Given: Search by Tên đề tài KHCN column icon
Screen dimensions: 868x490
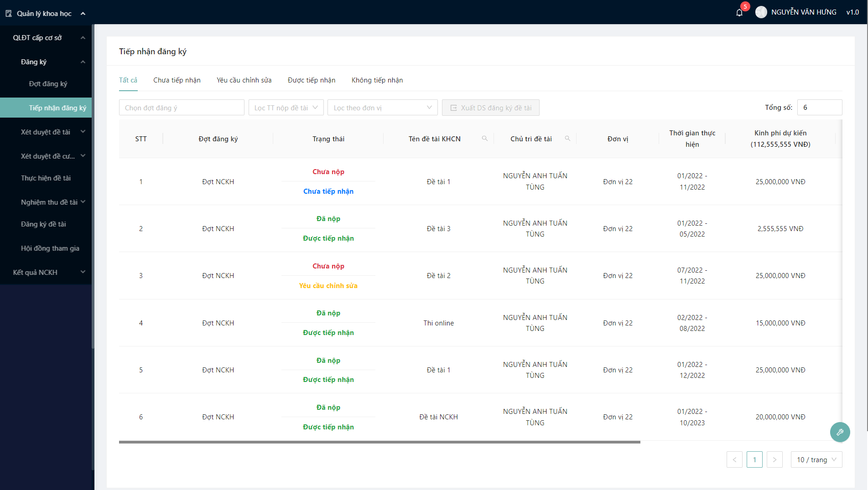Looking at the screenshot, I should pyautogui.click(x=485, y=139).
